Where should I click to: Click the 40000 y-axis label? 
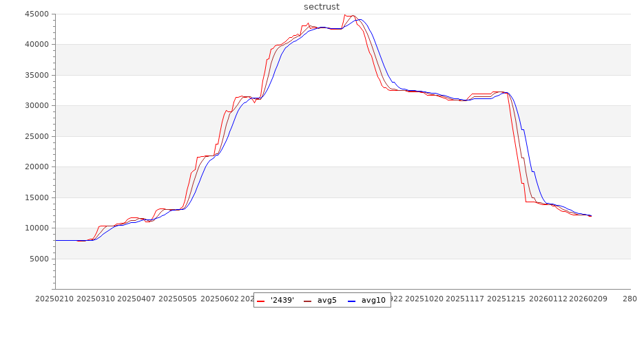point(36,45)
